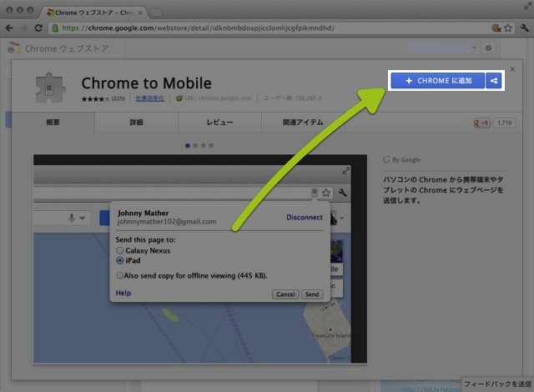
Task: Select the fourth screenshot carousel dot
Action: tap(211, 146)
